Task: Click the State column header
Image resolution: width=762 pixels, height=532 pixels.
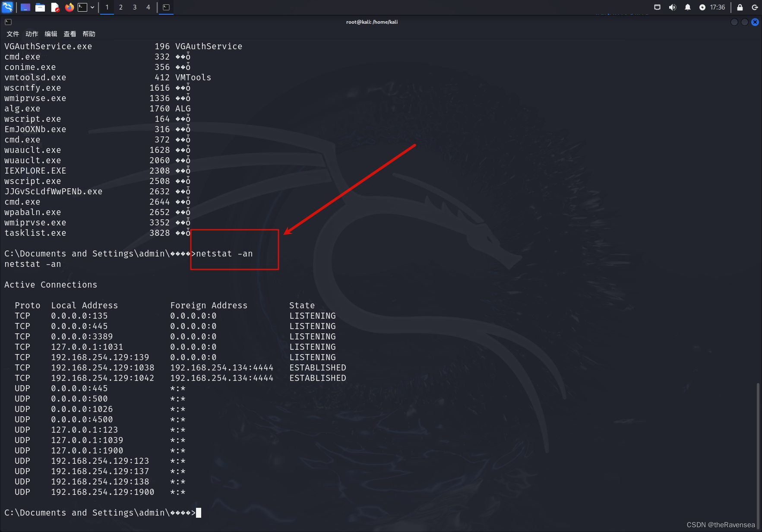Action: 302,305
